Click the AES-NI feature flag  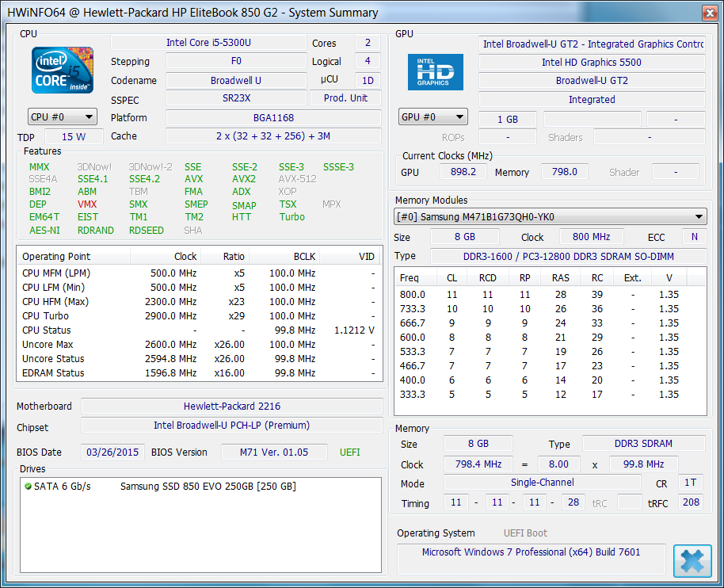(x=44, y=230)
